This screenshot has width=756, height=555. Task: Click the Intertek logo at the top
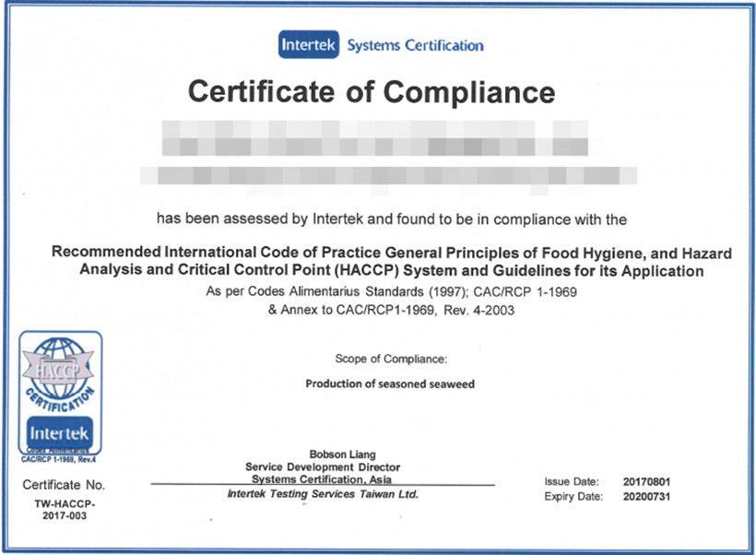pyautogui.click(x=309, y=44)
